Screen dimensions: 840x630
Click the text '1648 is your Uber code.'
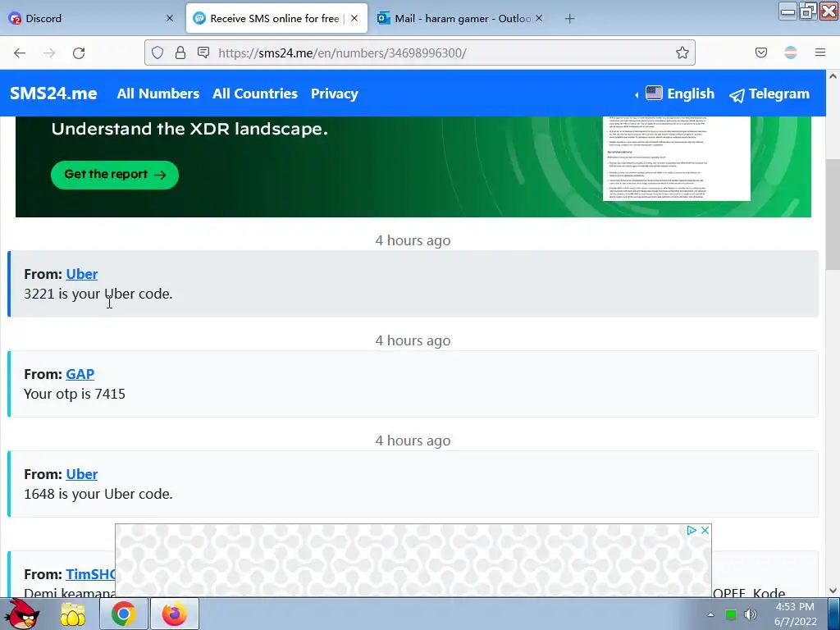98,494
